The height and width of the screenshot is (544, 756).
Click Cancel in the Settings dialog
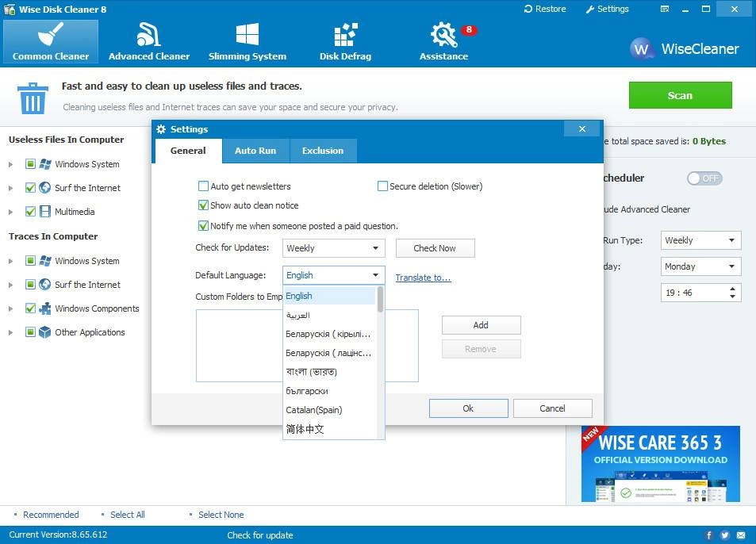tap(553, 408)
